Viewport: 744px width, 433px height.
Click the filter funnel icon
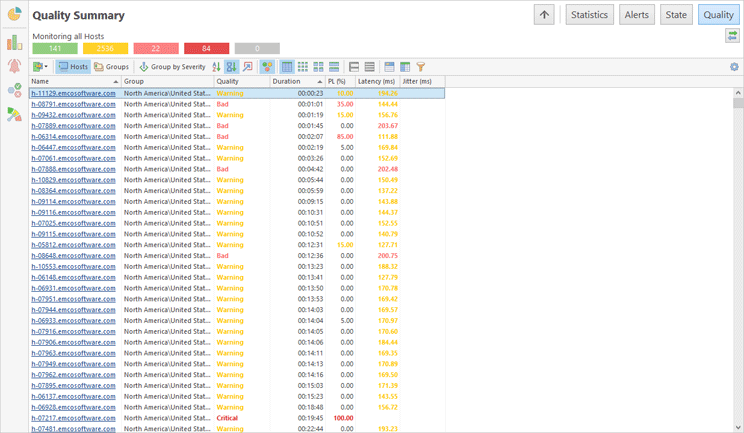click(x=421, y=67)
